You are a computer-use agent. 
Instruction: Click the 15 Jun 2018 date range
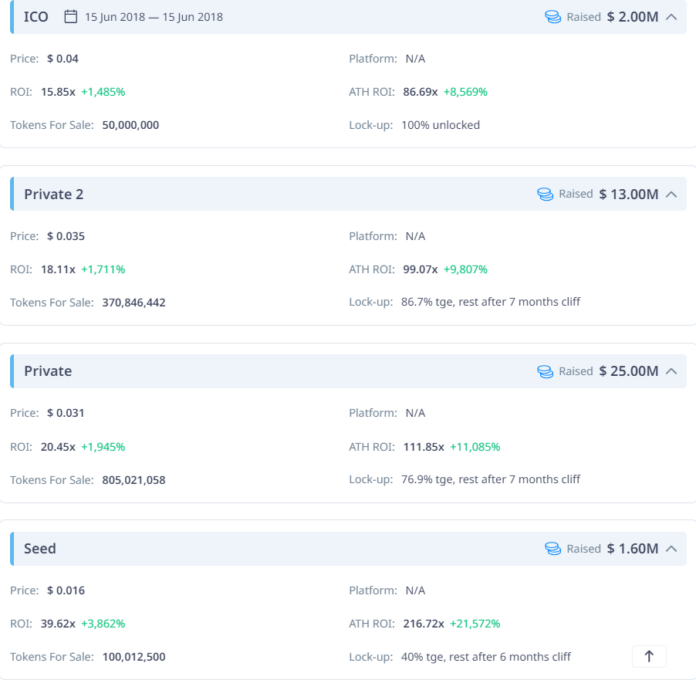point(154,17)
